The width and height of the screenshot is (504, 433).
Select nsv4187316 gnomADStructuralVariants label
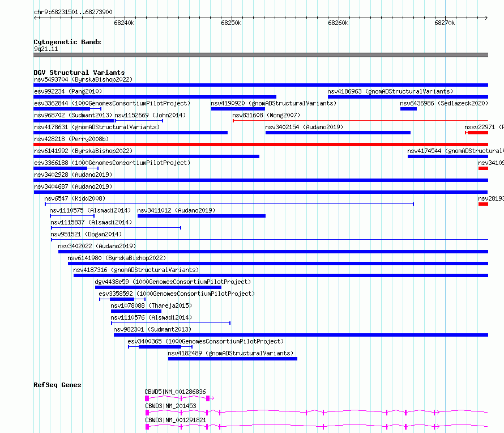tap(136, 270)
